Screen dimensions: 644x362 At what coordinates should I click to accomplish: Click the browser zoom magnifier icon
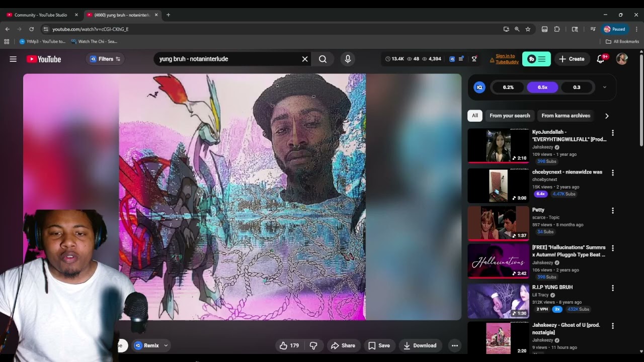517,29
